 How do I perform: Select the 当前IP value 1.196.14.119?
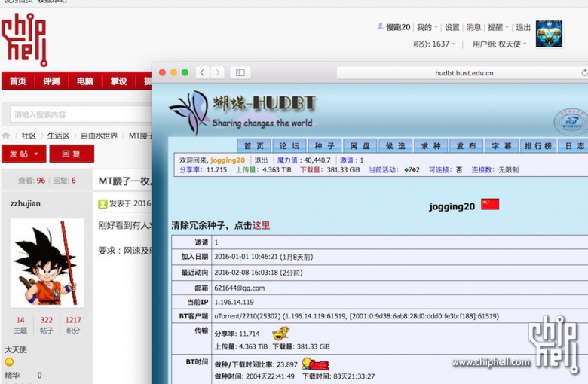234,303
